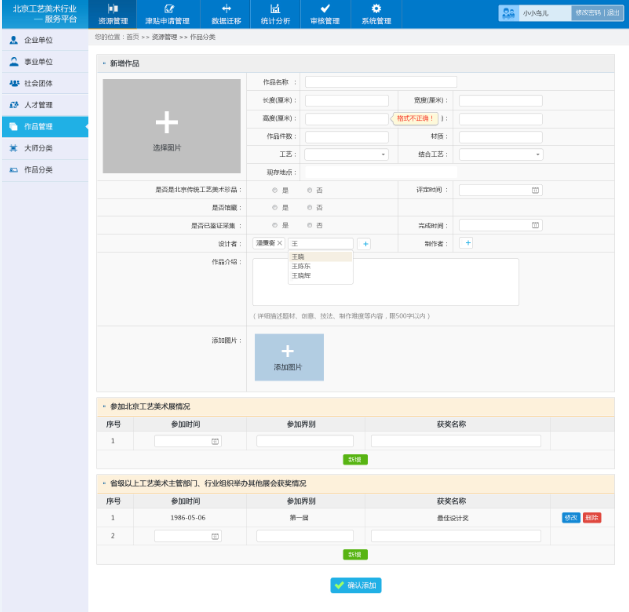
Task: Click the plus icon next to 设计者
Action: coord(365,244)
